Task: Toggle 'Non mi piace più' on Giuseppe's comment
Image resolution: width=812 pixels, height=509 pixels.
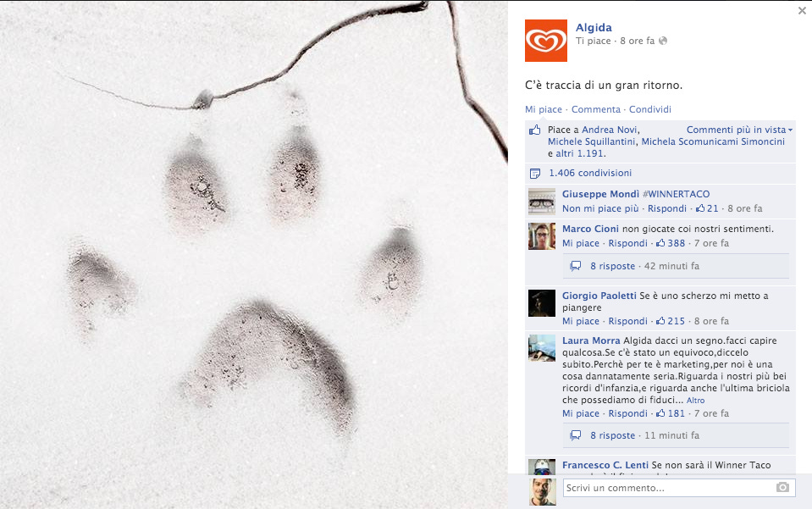Action: [600, 208]
